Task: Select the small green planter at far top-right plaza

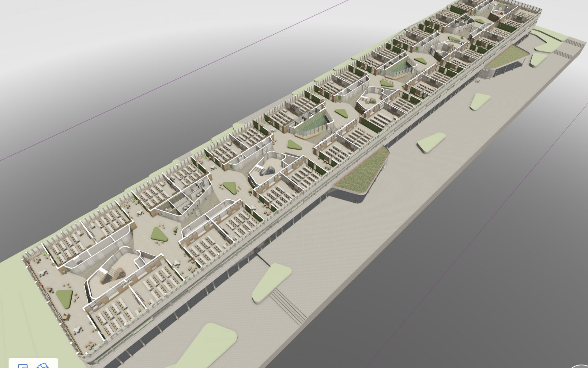Action: click(x=538, y=59)
